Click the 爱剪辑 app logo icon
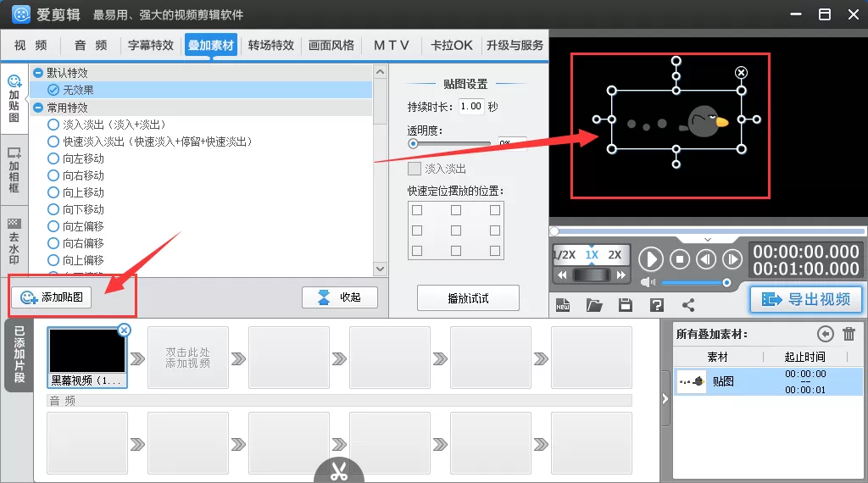This screenshot has width=868, height=483. (x=21, y=14)
